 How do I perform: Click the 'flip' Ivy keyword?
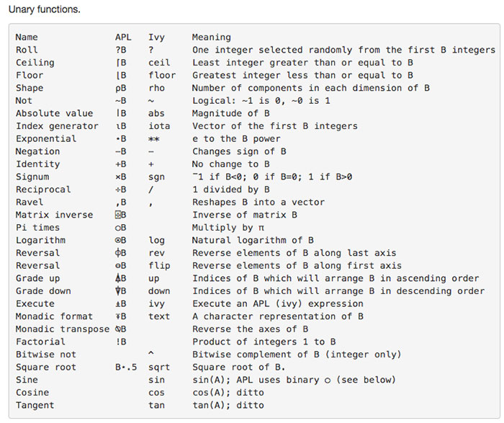[159, 266]
